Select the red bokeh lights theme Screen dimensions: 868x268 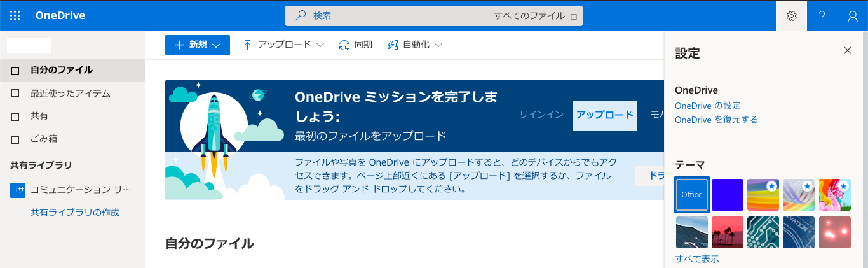(x=834, y=232)
